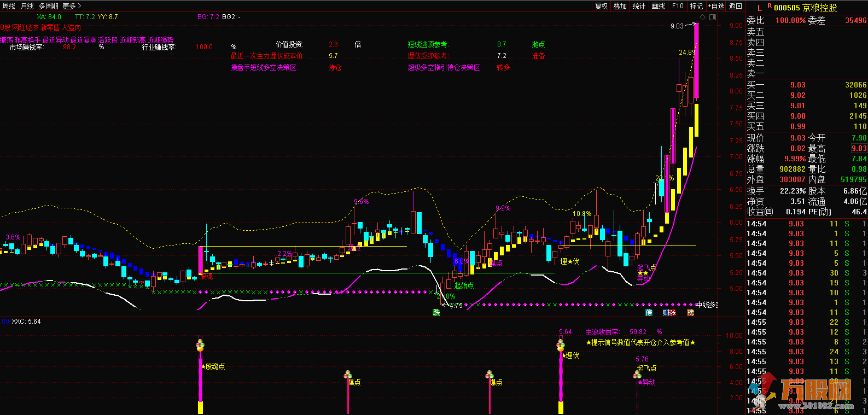Click the 股魂点 signal icon in the indicator panel
868x415 pixels.
pos(200,345)
